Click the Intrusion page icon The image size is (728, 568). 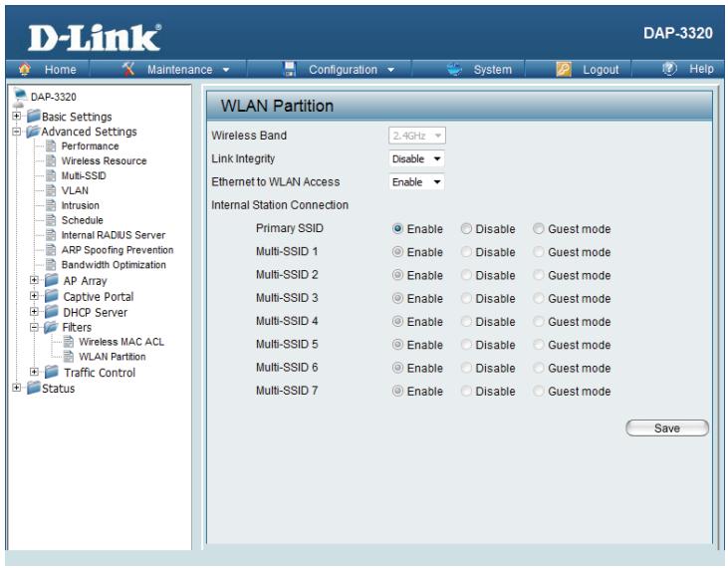52,205
